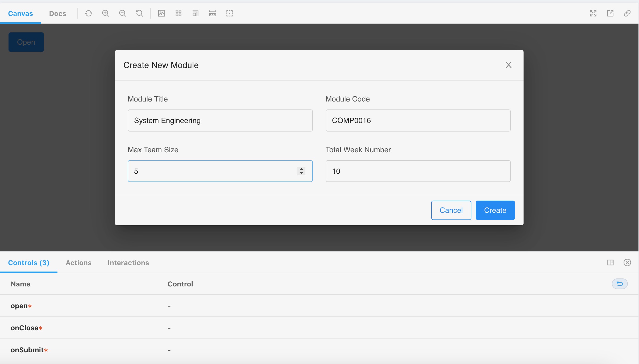Open the Actions tab
Image resolution: width=639 pixels, height=364 pixels.
point(78,263)
